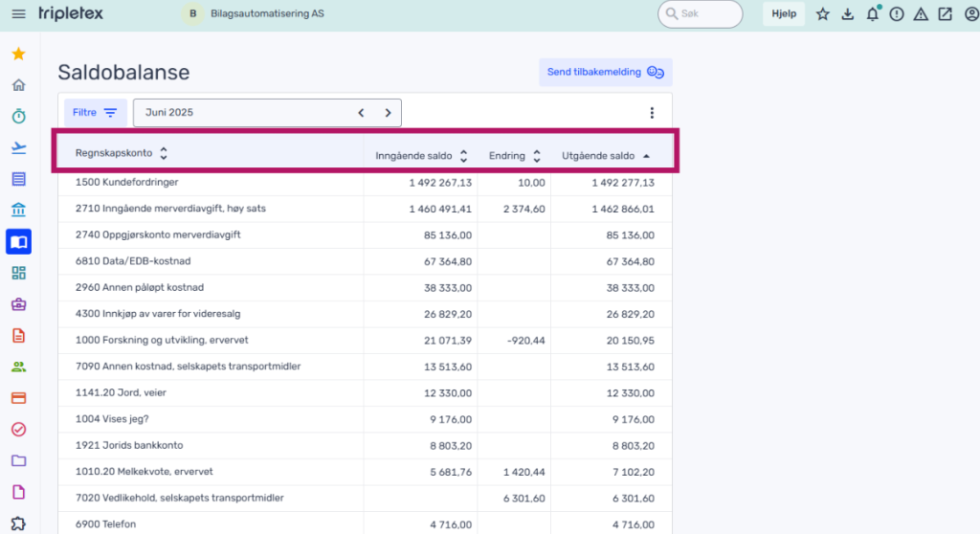Go to the previous month arrow

(x=361, y=113)
